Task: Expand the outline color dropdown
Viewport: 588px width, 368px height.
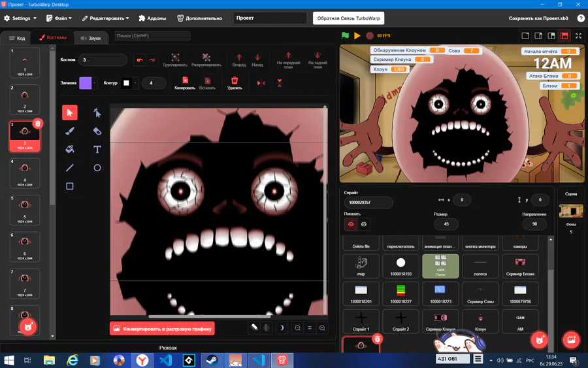Action: tap(135, 83)
